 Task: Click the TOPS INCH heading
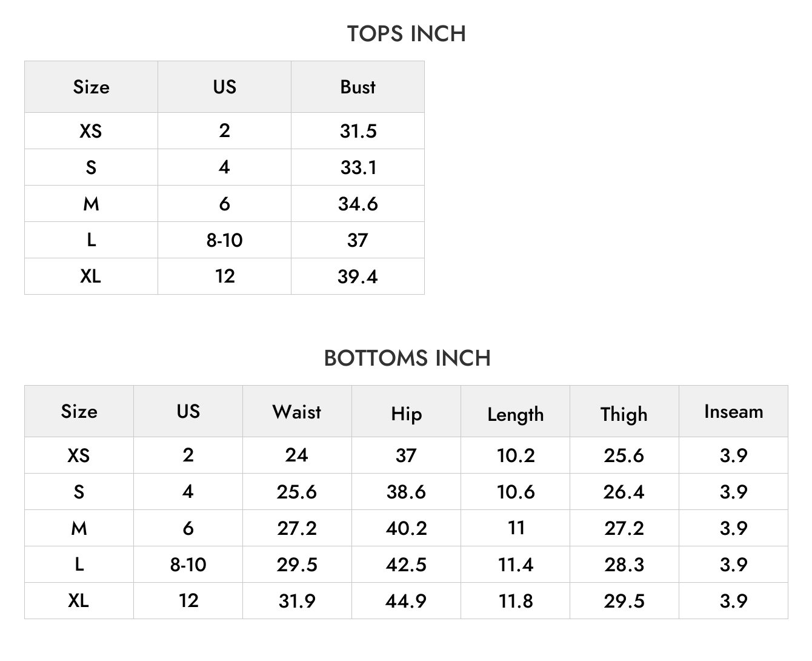tap(406, 34)
